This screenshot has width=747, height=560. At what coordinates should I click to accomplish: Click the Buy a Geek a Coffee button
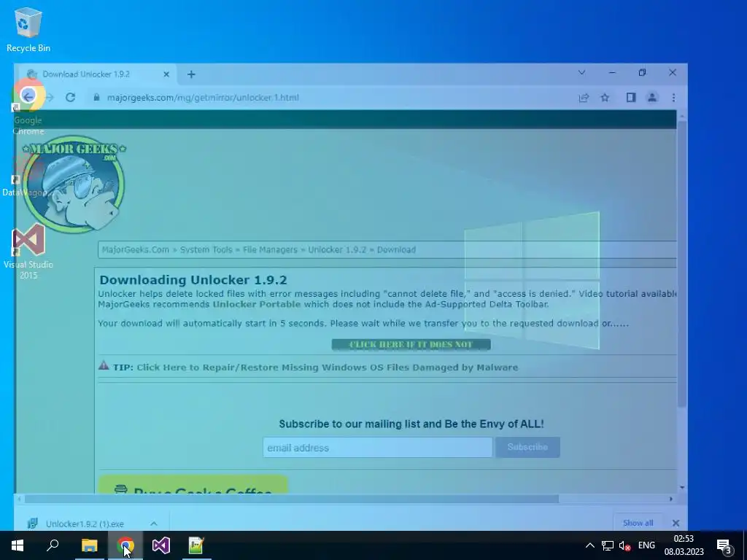tap(193, 485)
